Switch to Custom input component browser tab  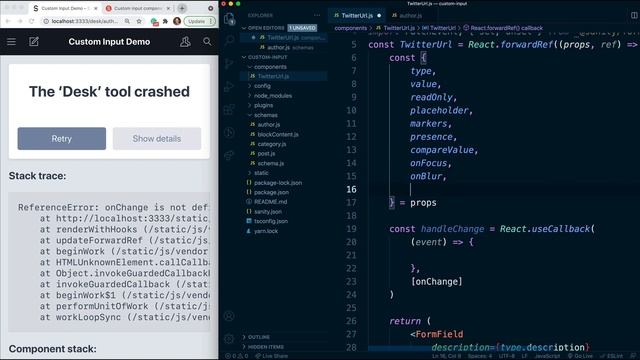coord(138,8)
